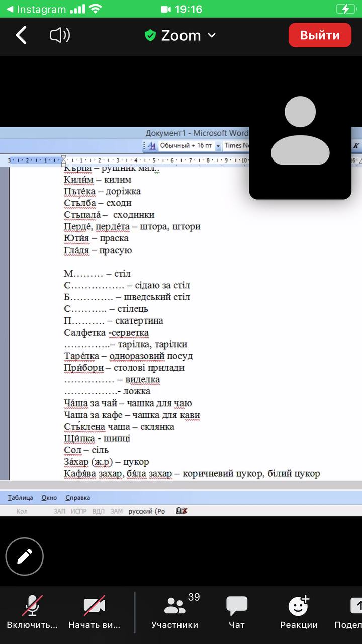Image resolution: width=362 pixels, height=644 pixels.
Task: Tap the back arrow in Zoom header
Action: coord(21,35)
